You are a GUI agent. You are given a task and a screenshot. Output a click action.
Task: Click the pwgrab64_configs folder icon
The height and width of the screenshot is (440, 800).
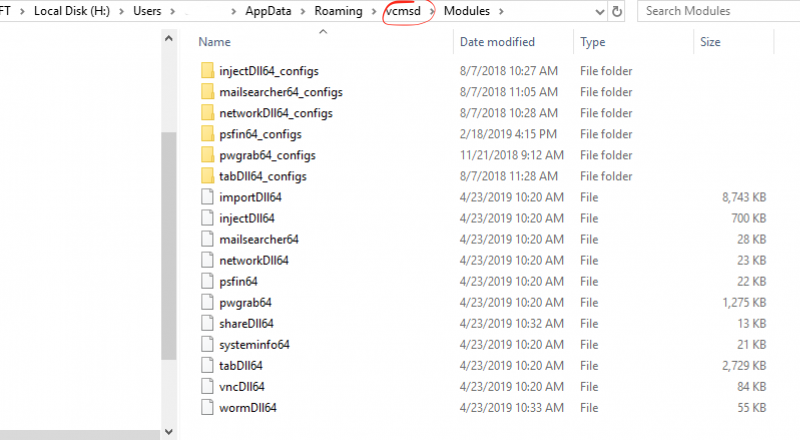[207, 155]
